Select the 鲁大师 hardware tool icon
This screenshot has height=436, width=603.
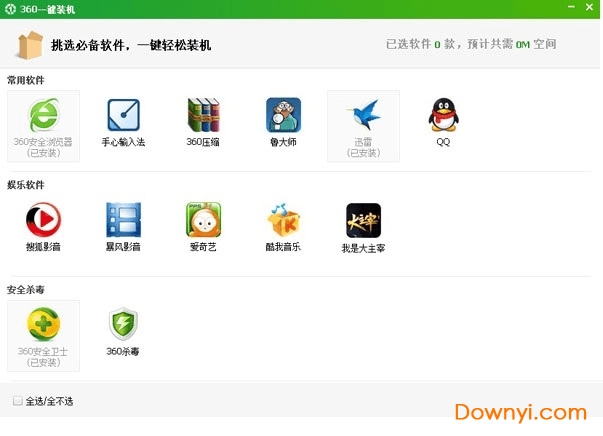[283, 115]
